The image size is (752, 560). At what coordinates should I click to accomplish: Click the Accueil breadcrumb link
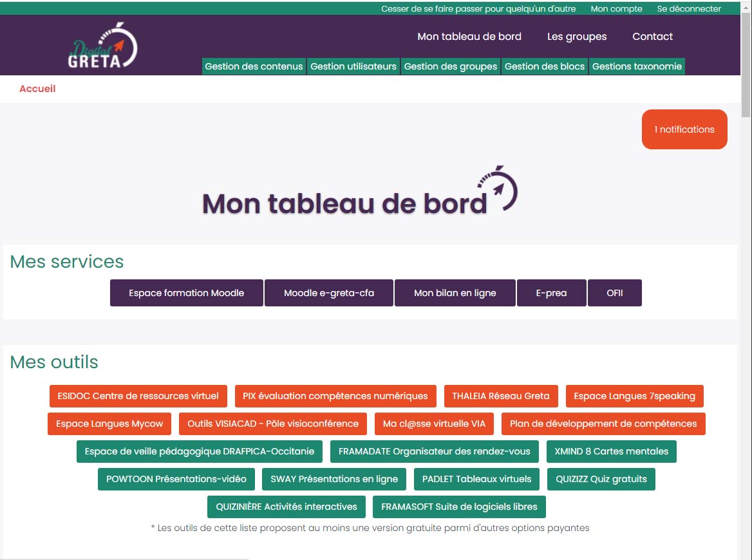point(37,89)
